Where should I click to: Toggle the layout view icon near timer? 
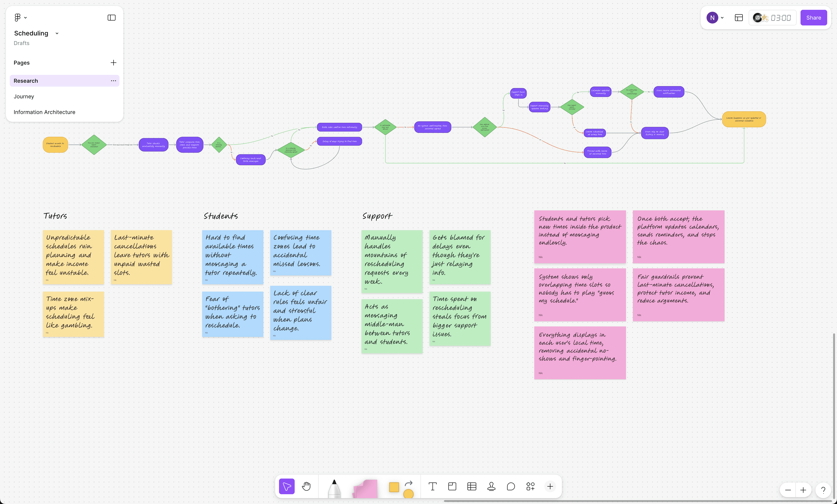coord(738,18)
